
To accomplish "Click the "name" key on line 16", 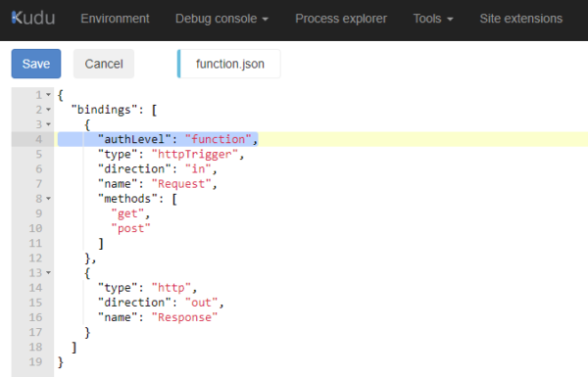I will pos(118,317).
